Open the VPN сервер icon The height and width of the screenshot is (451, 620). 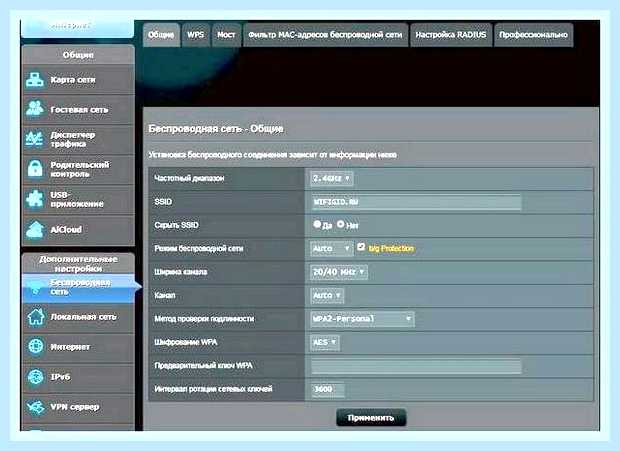[x=36, y=406]
